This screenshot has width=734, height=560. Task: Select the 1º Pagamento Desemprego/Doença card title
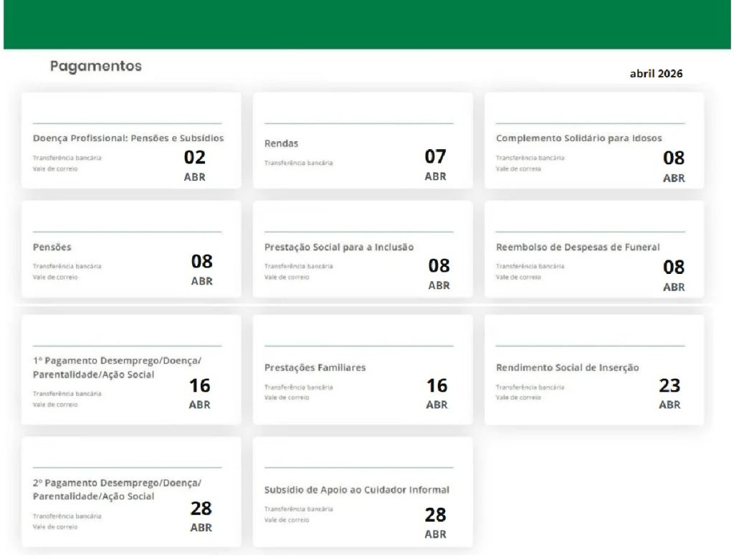tap(117, 367)
